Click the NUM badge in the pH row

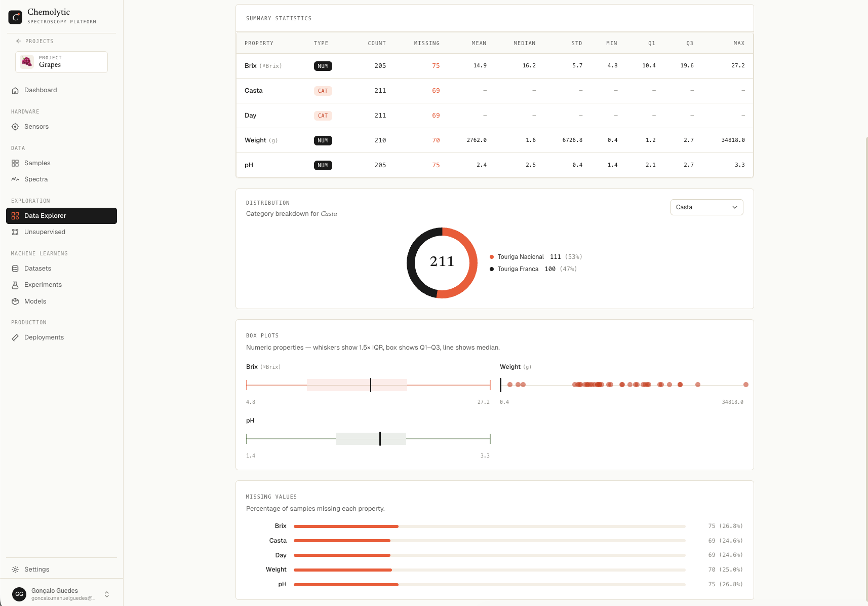tap(323, 166)
